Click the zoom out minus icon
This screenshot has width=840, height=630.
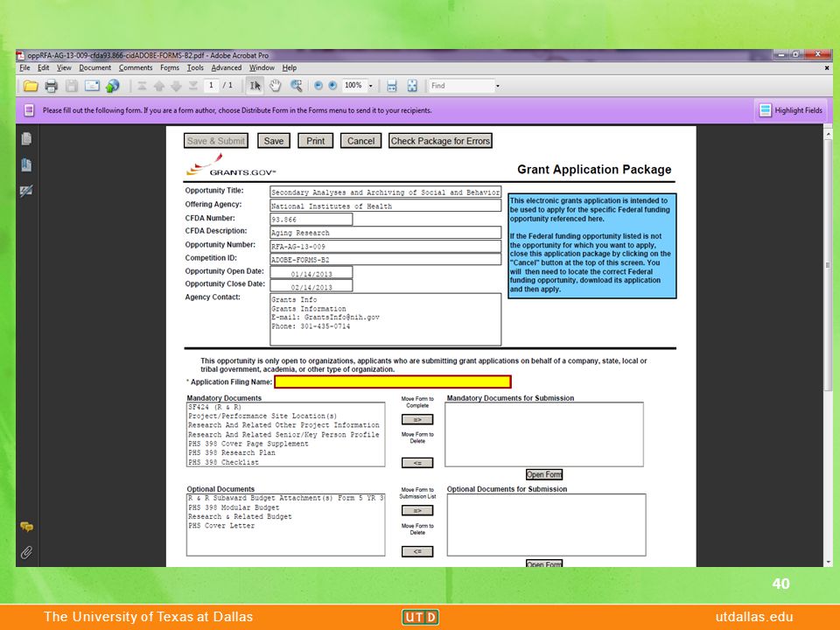coord(318,86)
